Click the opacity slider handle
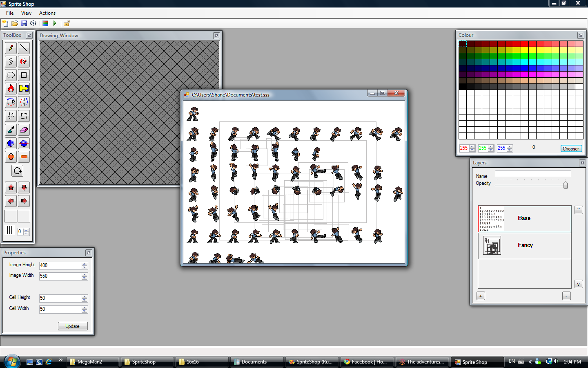This screenshot has height=368, width=588. (566, 185)
